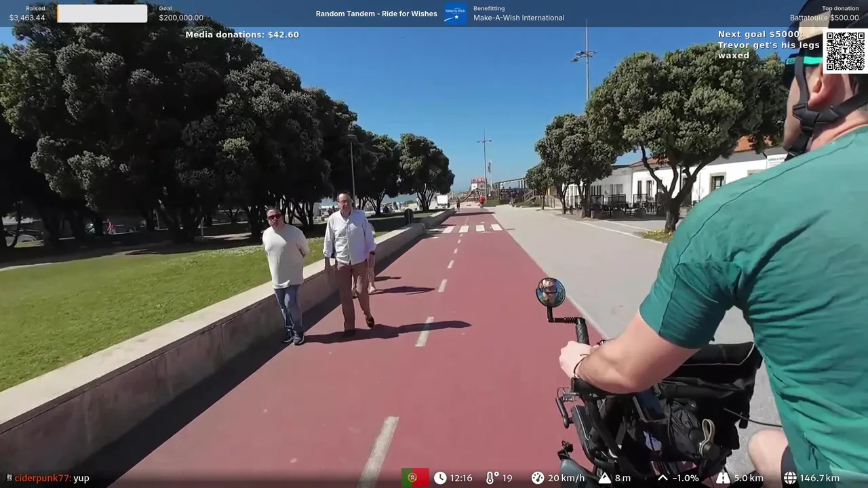Click the mountain altitude icon

(605, 478)
